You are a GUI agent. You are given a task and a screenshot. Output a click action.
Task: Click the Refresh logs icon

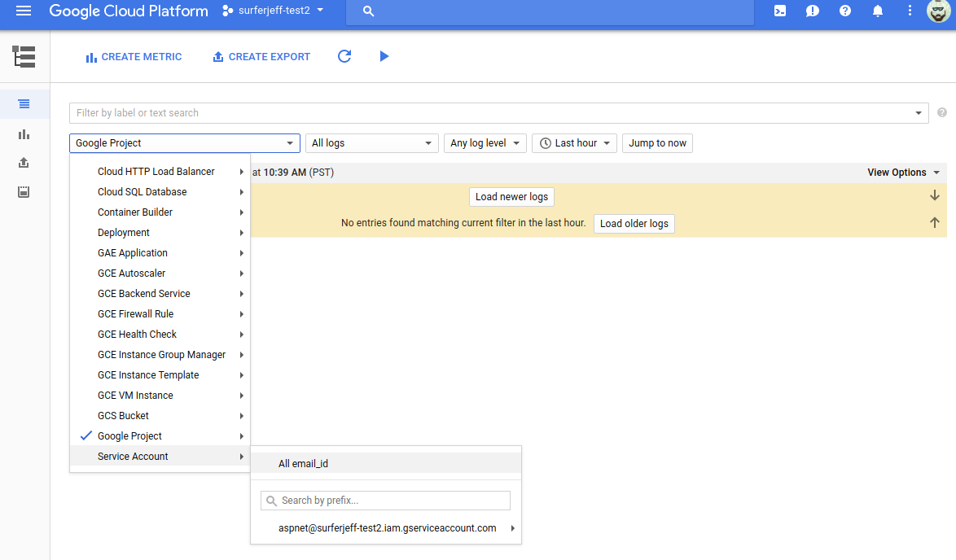(344, 56)
